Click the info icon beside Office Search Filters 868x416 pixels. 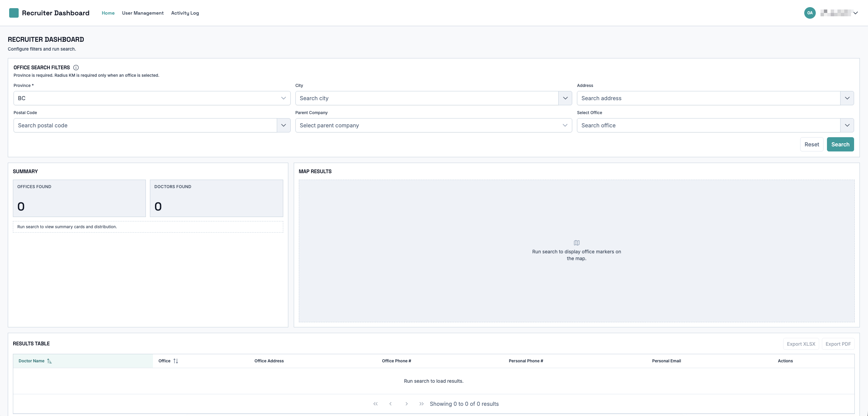(76, 68)
